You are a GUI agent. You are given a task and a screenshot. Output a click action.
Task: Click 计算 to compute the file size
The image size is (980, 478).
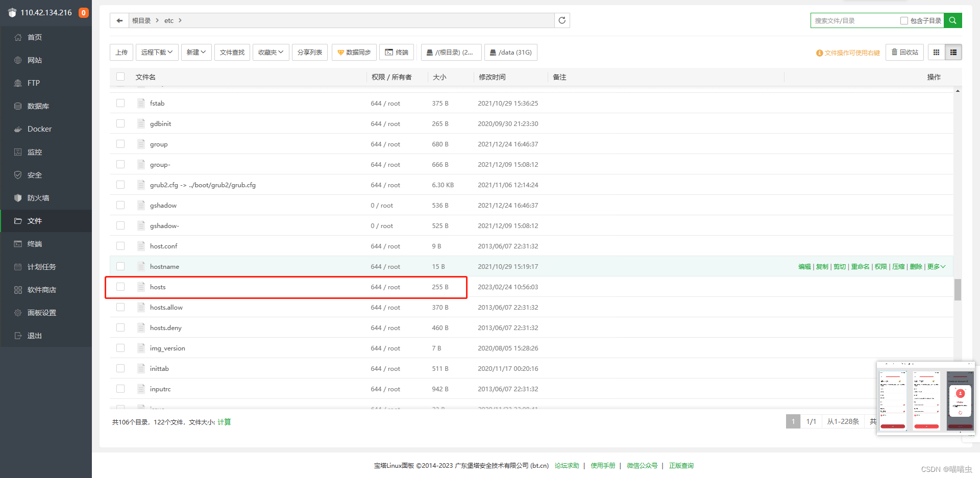pyautogui.click(x=224, y=422)
